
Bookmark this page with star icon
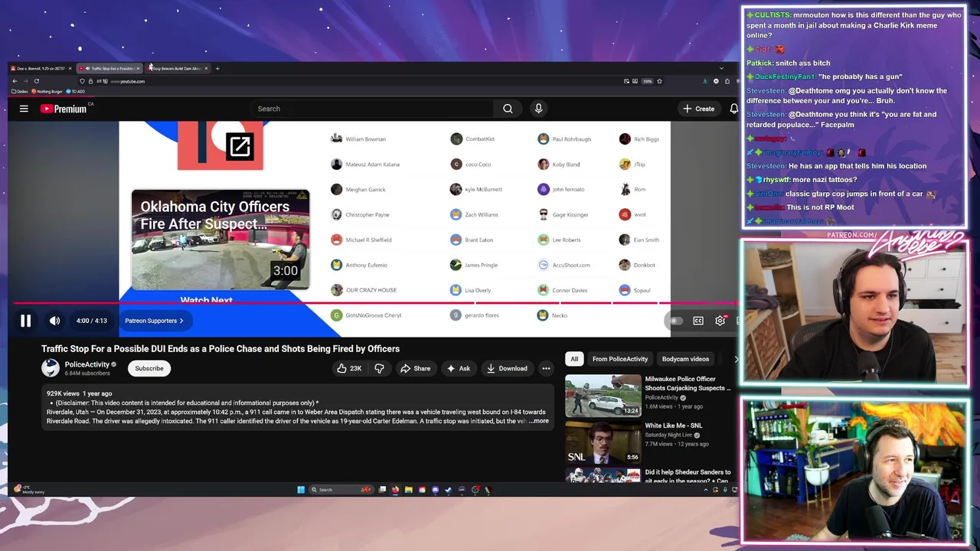pos(659,81)
